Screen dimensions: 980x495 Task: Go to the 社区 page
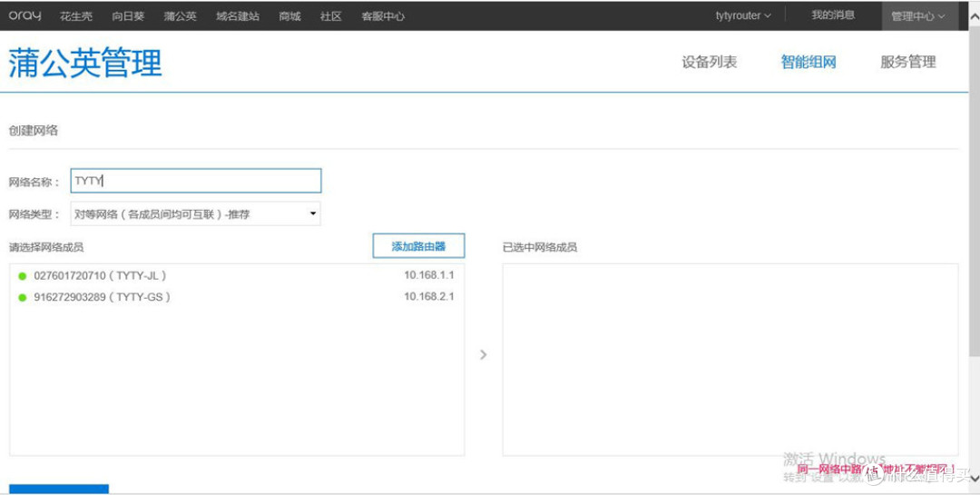point(330,16)
